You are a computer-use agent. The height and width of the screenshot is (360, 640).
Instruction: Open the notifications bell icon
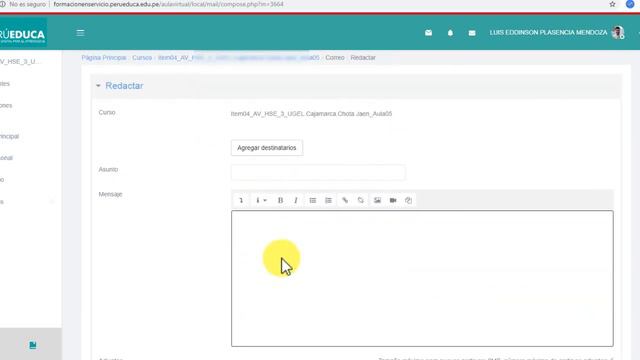(450, 33)
